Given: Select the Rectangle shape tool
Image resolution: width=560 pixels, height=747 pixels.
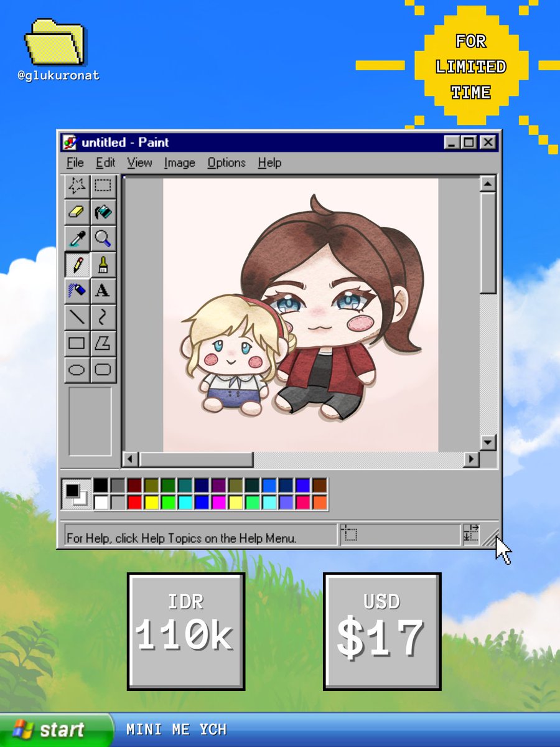Looking at the screenshot, I should tap(77, 343).
